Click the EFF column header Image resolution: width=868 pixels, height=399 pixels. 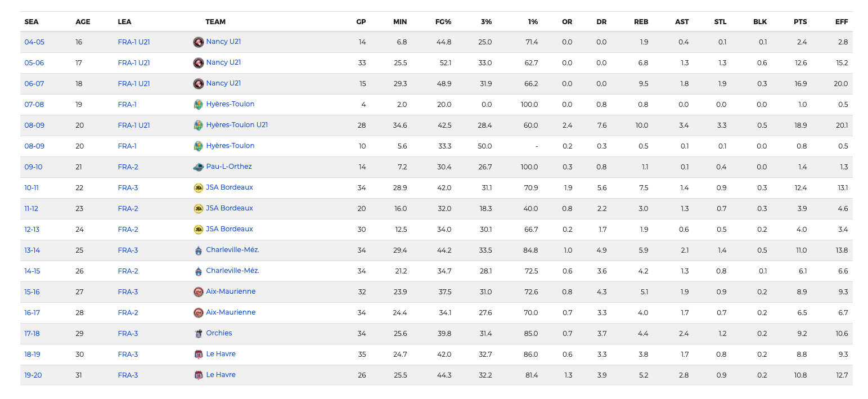coord(842,22)
